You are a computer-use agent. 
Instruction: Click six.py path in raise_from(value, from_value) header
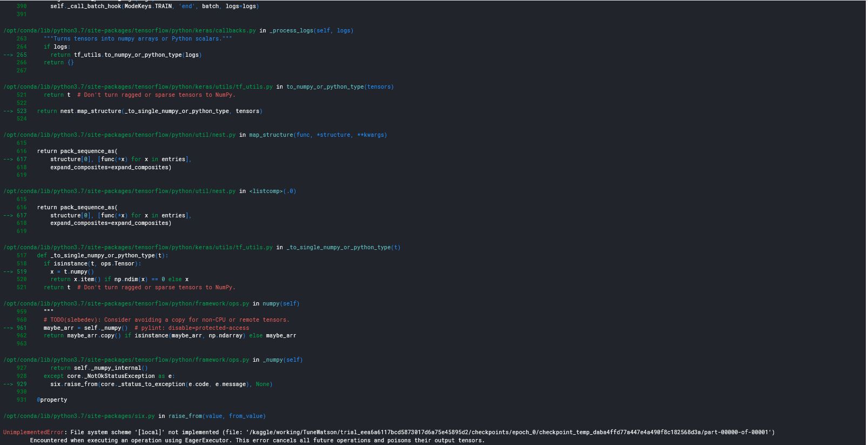(79, 416)
